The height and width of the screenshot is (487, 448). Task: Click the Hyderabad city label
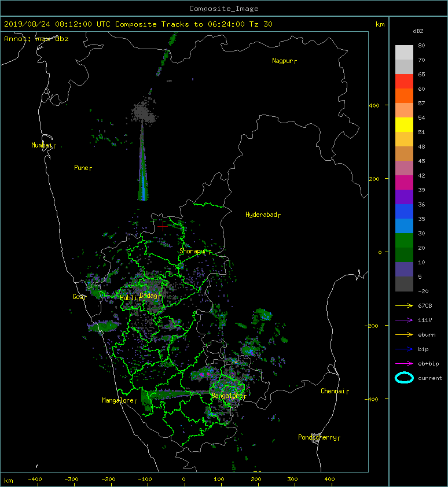click(261, 215)
